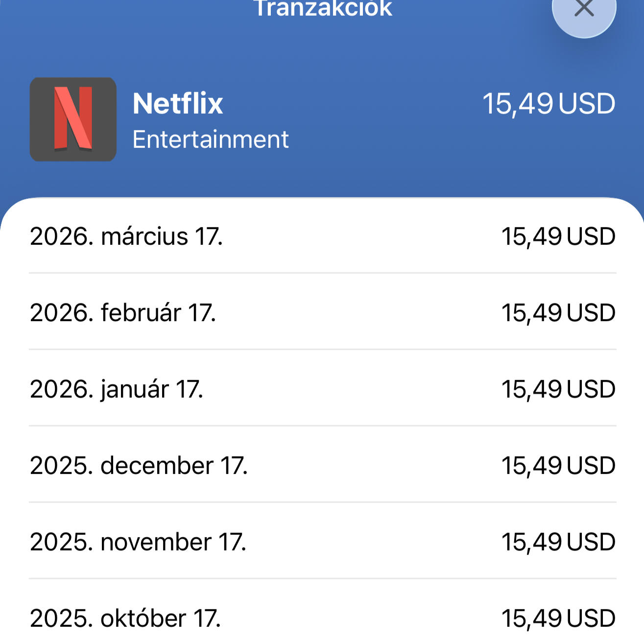
Task: Tap the header 15,49 USD total amount
Action: tap(549, 104)
